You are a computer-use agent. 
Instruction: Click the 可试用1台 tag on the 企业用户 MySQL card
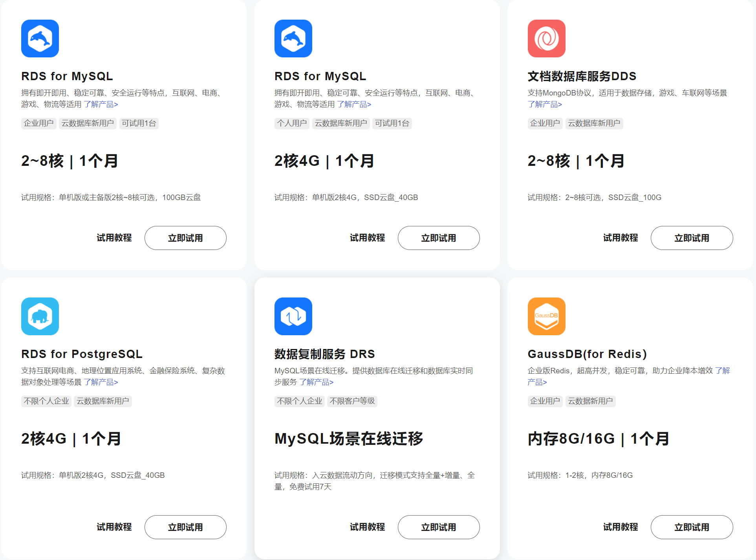pyautogui.click(x=139, y=123)
